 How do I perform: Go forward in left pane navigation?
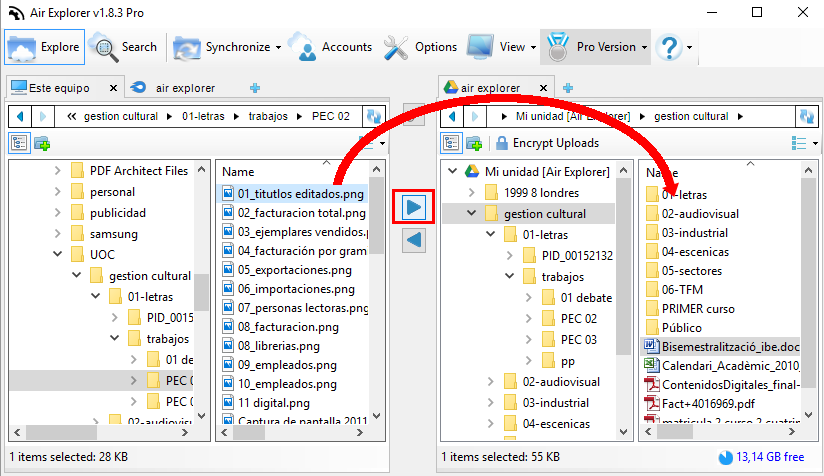[x=43, y=116]
